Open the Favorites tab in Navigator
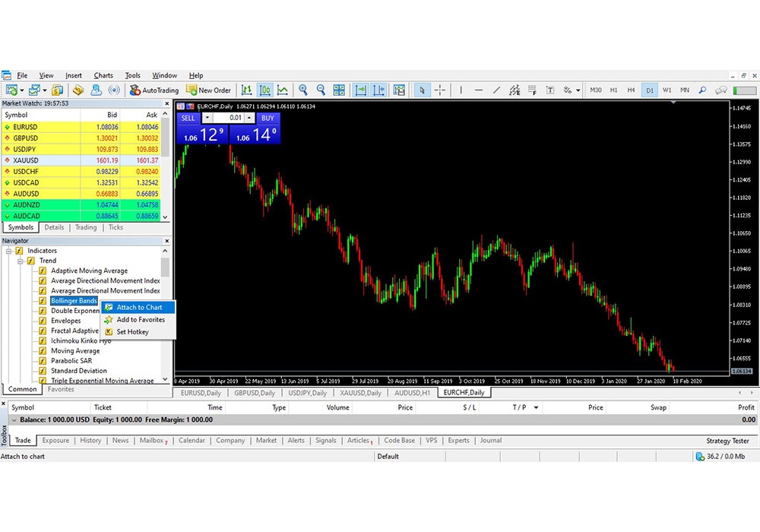Viewport: 760px width, 532px height. click(x=61, y=389)
